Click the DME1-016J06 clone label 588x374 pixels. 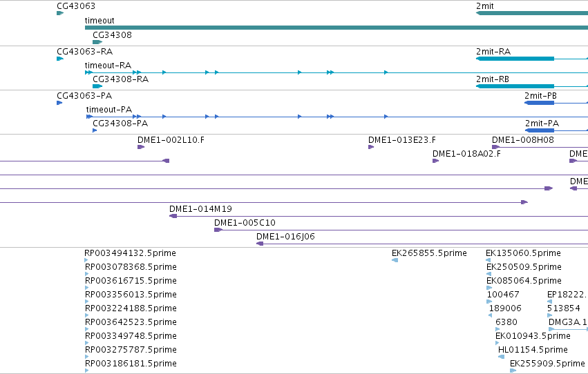(286, 237)
